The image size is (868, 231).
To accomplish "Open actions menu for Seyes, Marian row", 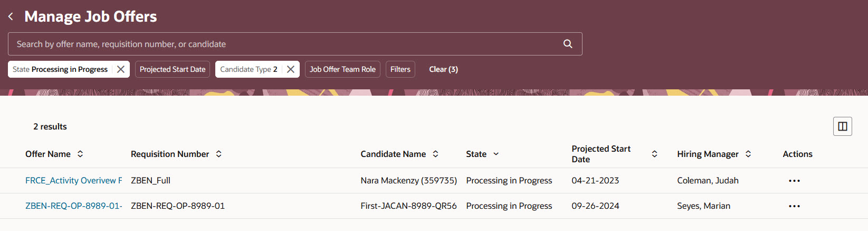I will [x=794, y=206].
